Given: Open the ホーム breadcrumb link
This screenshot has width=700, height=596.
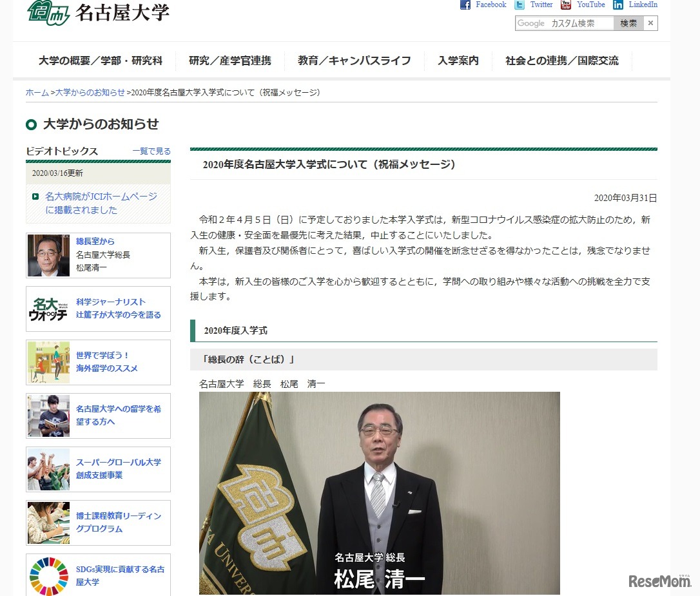Looking at the screenshot, I should point(36,92).
